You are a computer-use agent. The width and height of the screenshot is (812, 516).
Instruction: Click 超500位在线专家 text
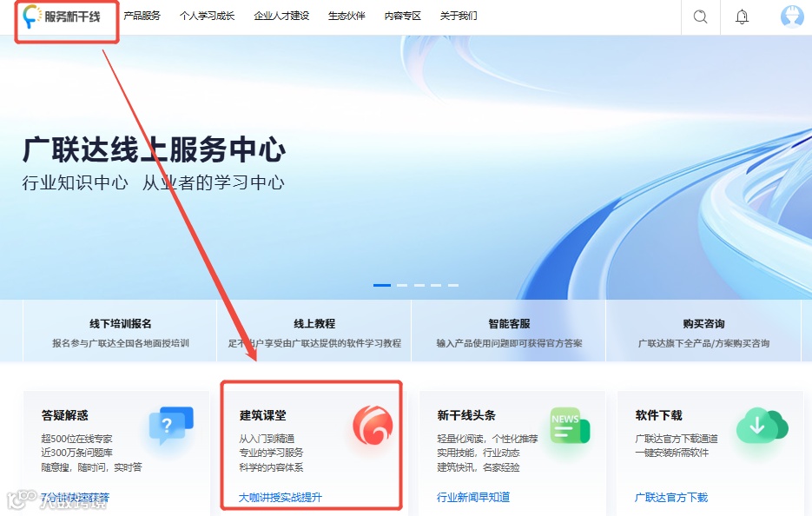[x=76, y=439]
